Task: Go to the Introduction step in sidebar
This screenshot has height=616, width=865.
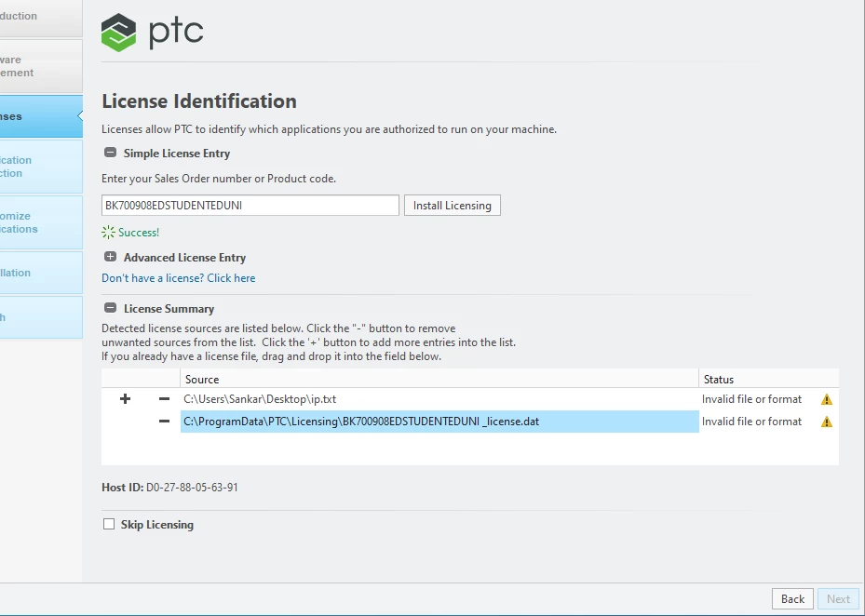Action: tap(41, 19)
